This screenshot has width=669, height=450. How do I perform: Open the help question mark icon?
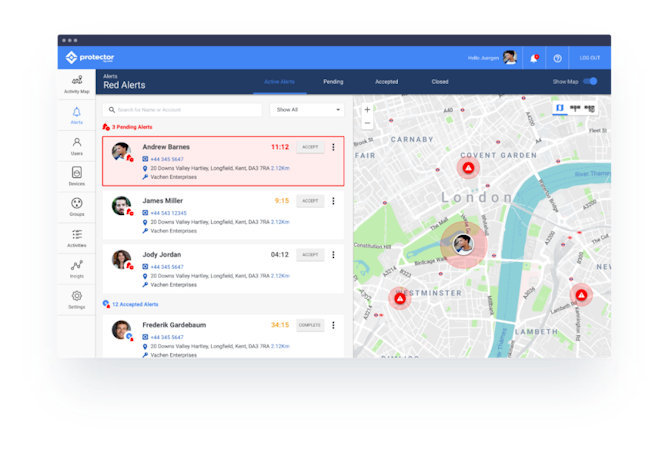pos(557,58)
